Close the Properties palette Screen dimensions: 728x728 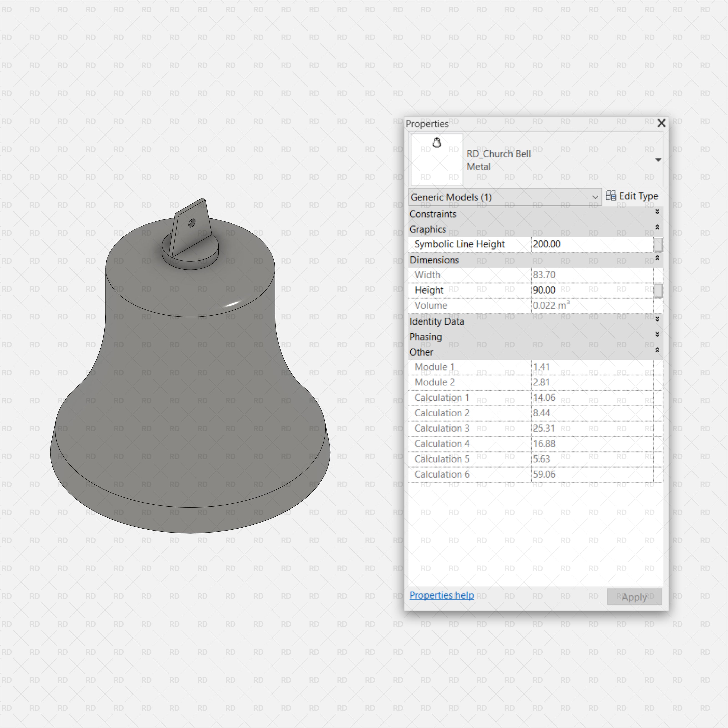tap(662, 123)
